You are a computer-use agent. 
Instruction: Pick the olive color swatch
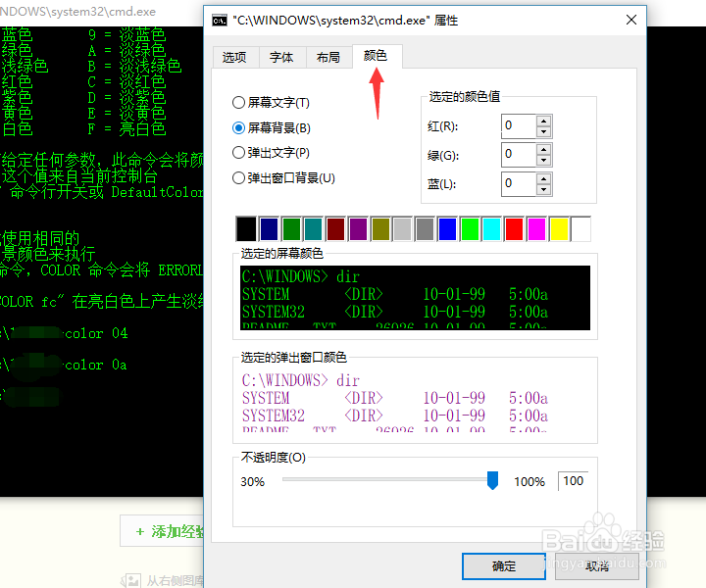pos(380,229)
